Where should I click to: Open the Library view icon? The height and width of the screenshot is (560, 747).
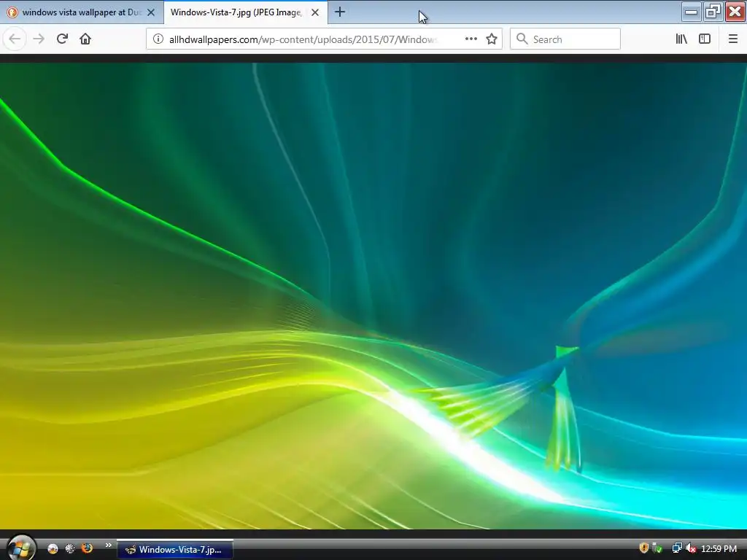point(681,39)
